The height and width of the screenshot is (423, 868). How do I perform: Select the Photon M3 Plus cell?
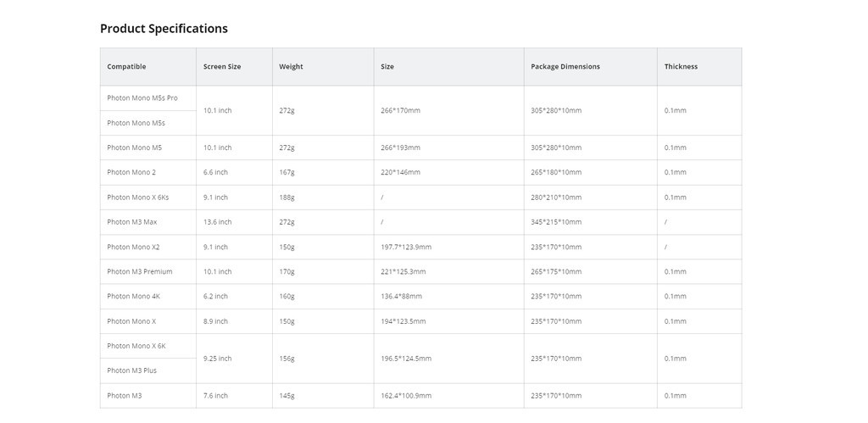[147, 370]
